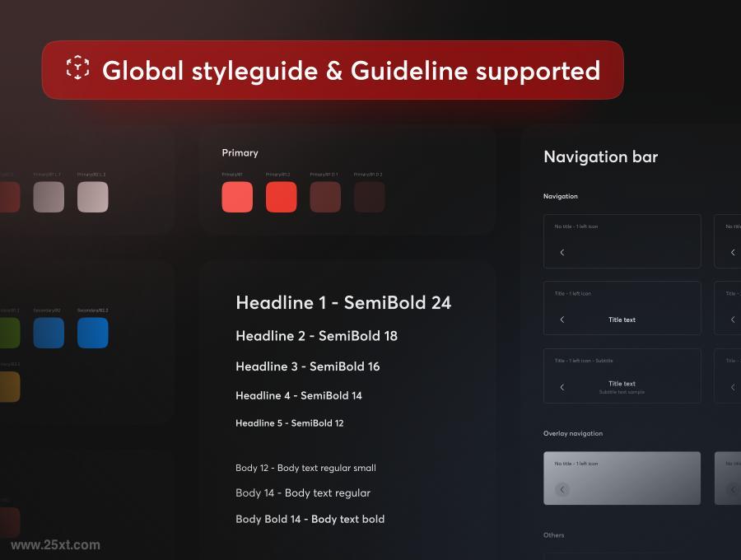Click 'Headline 4 - SemiBold 14' text
Image resolution: width=741 pixels, height=560 pixels.
(x=298, y=395)
